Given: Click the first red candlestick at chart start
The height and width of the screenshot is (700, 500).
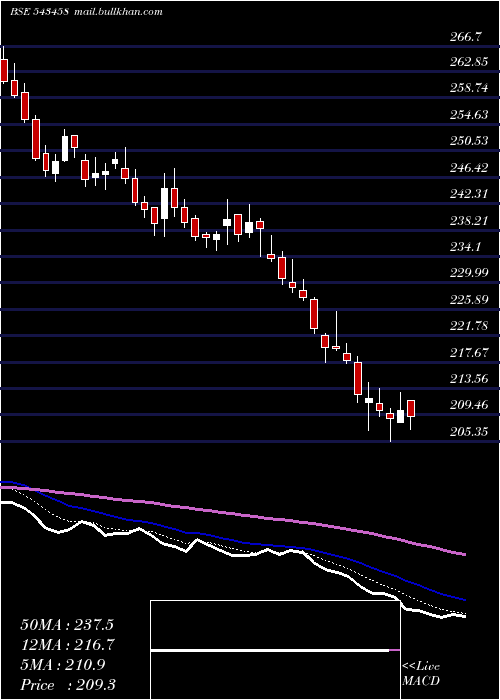Looking at the screenshot, I should pyautogui.click(x=4, y=70).
